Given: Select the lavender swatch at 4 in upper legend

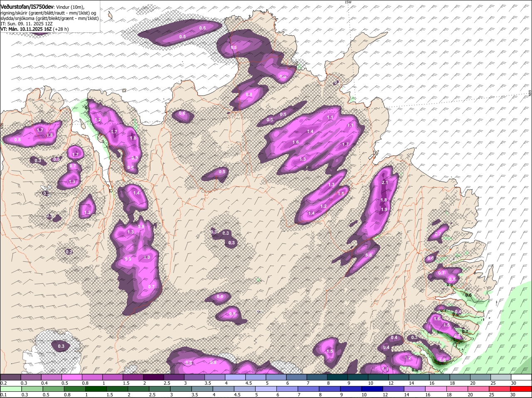Looking at the screenshot, I should [236, 377].
